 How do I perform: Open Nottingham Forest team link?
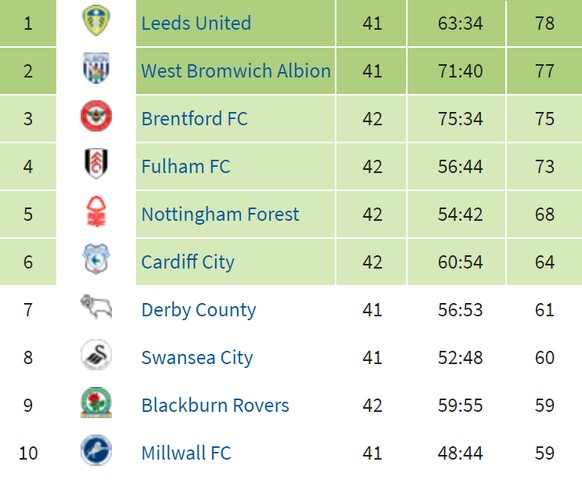(x=220, y=214)
